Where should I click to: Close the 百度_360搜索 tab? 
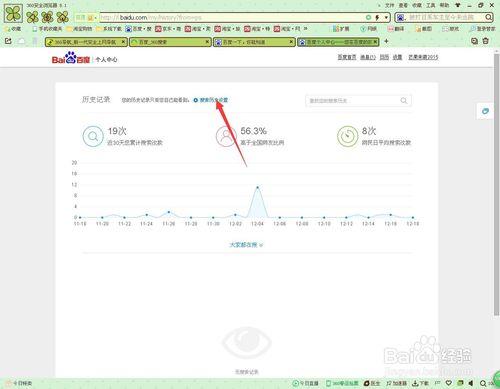coord(207,42)
